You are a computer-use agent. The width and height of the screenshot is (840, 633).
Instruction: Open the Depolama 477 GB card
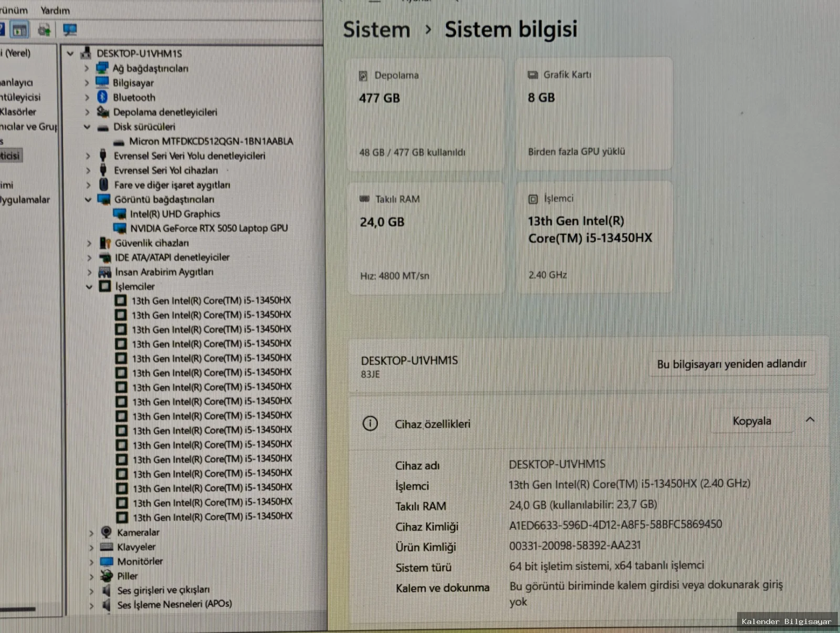[425, 114]
